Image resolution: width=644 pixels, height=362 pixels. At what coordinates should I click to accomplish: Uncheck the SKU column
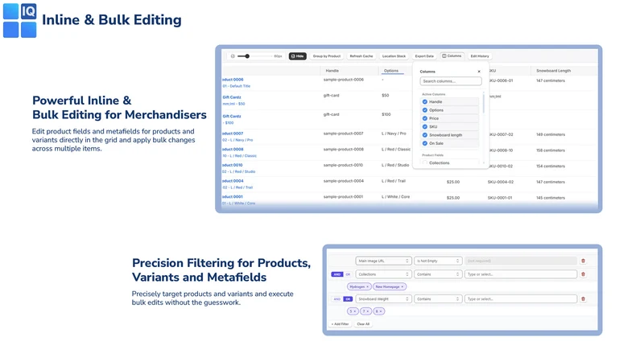[x=425, y=126]
